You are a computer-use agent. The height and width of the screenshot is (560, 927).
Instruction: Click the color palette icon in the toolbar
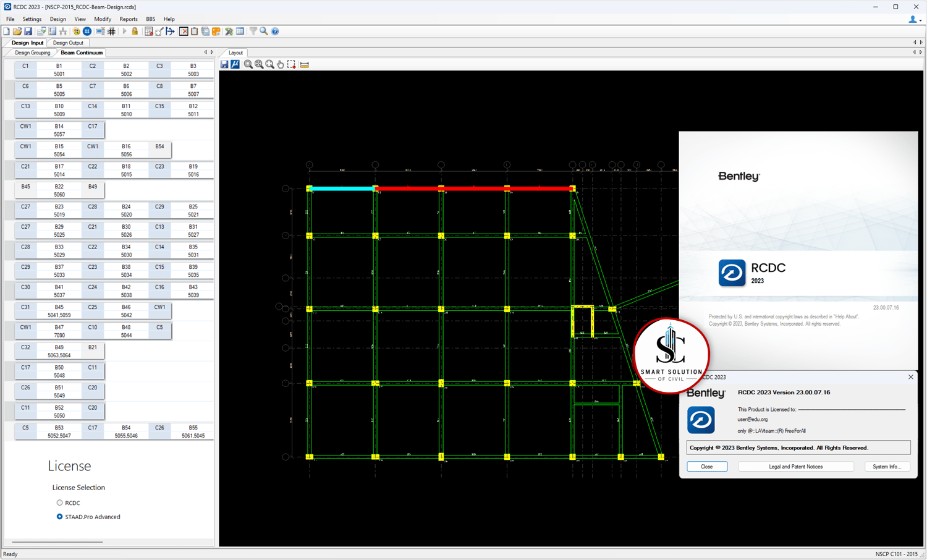(x=77, y=32)
